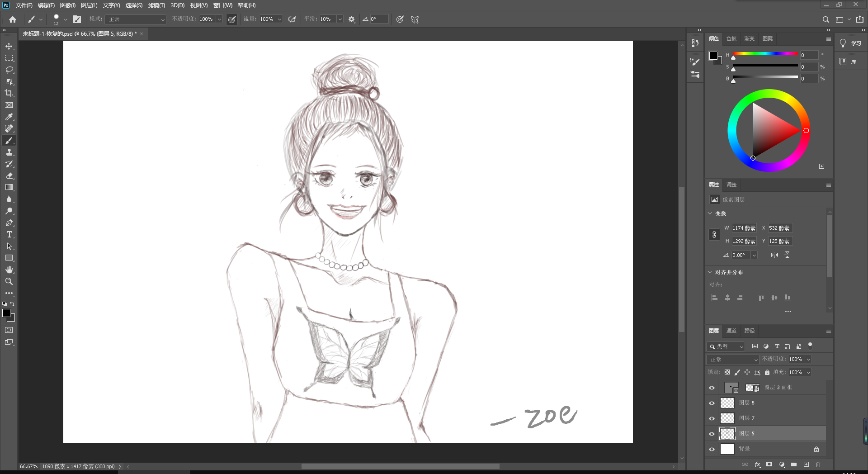
Task: Select the Brush tool
Action: pos(9,140)
